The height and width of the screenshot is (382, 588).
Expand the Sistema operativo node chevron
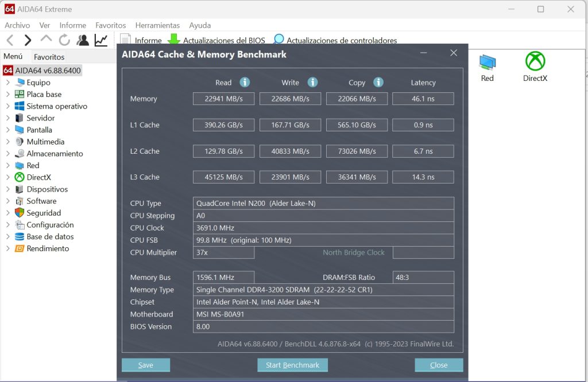click(8, 106)
